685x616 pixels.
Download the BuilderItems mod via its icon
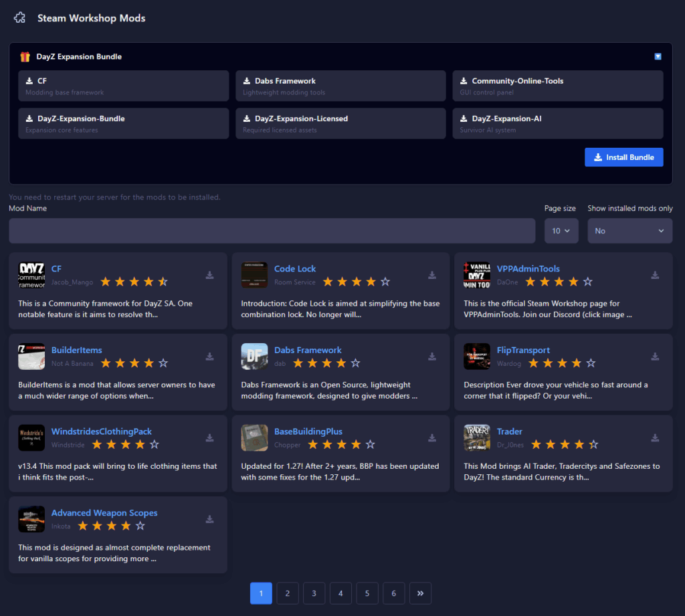[209, 356]
